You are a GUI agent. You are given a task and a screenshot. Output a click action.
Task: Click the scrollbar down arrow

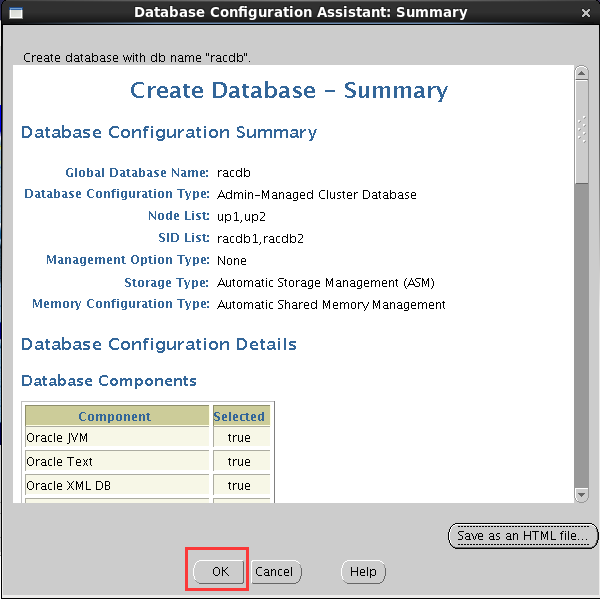pyautogui.click(x=581, y=495)
